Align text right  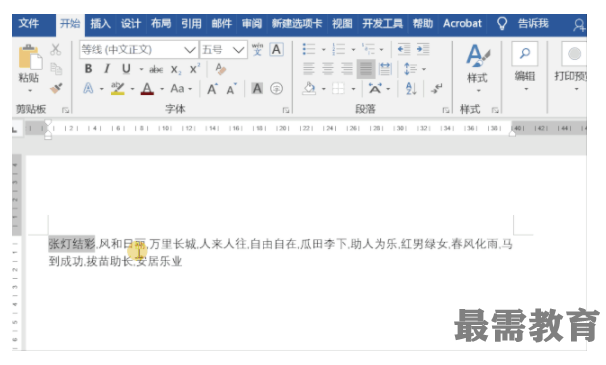pyautogui.click(x=347, y=69)
